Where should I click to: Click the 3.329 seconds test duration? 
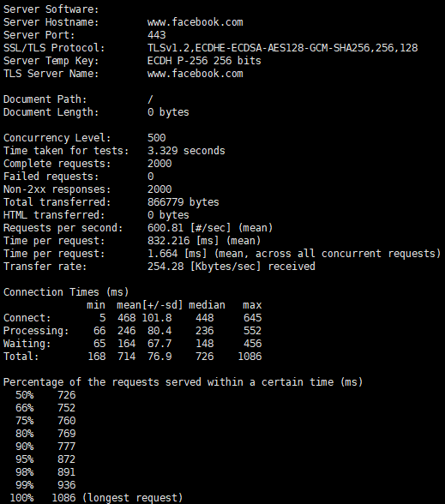coord(186,151)
